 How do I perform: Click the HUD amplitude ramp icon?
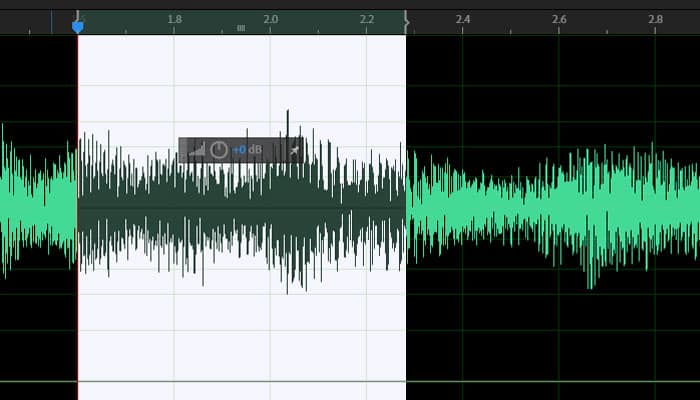(x=197, y=150)
